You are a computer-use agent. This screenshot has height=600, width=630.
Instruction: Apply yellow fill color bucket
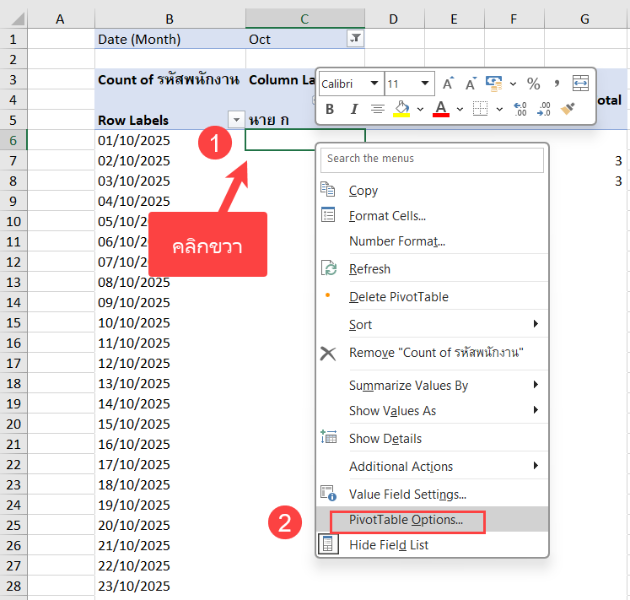401,109
